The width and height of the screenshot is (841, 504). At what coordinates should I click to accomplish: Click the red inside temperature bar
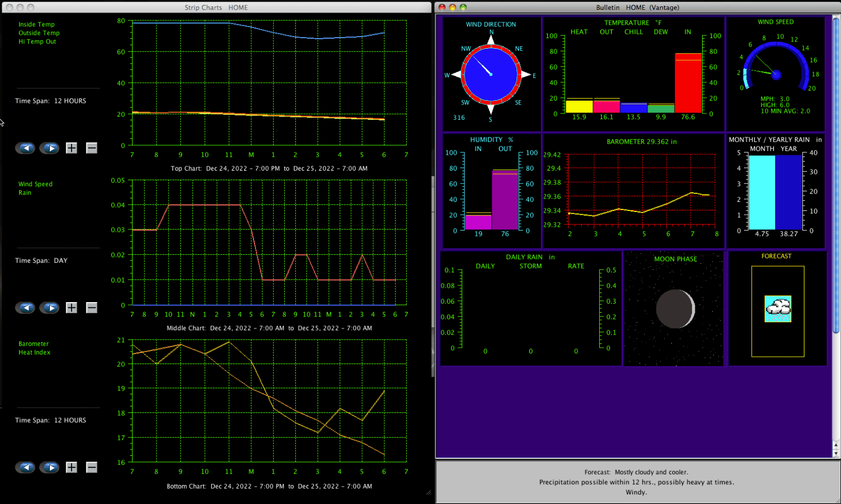(688, 83)
